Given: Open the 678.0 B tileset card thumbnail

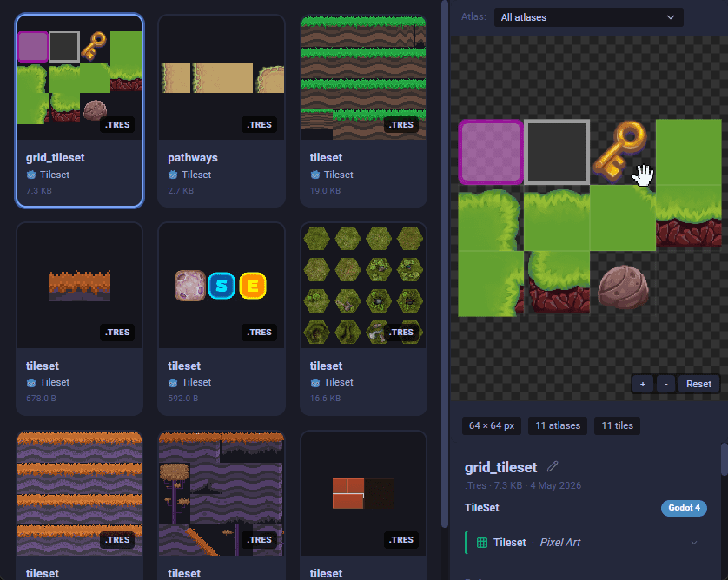Looking at the screenshot, I should 79,286.
